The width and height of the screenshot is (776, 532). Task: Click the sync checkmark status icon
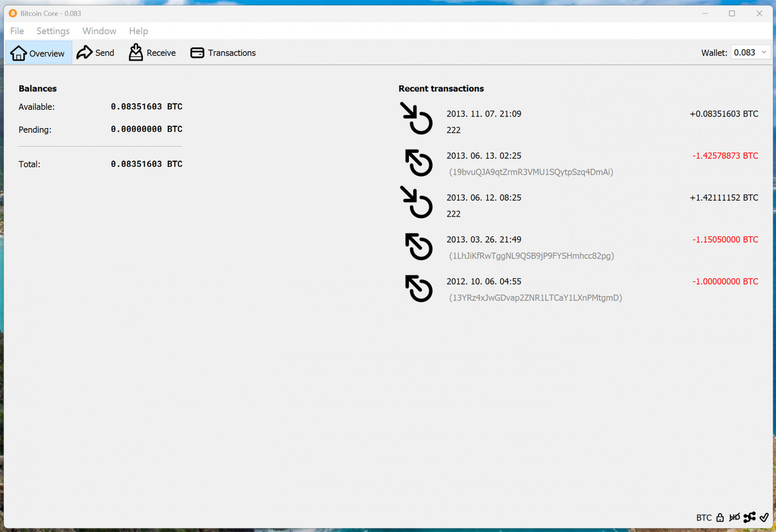coord(764,517)
